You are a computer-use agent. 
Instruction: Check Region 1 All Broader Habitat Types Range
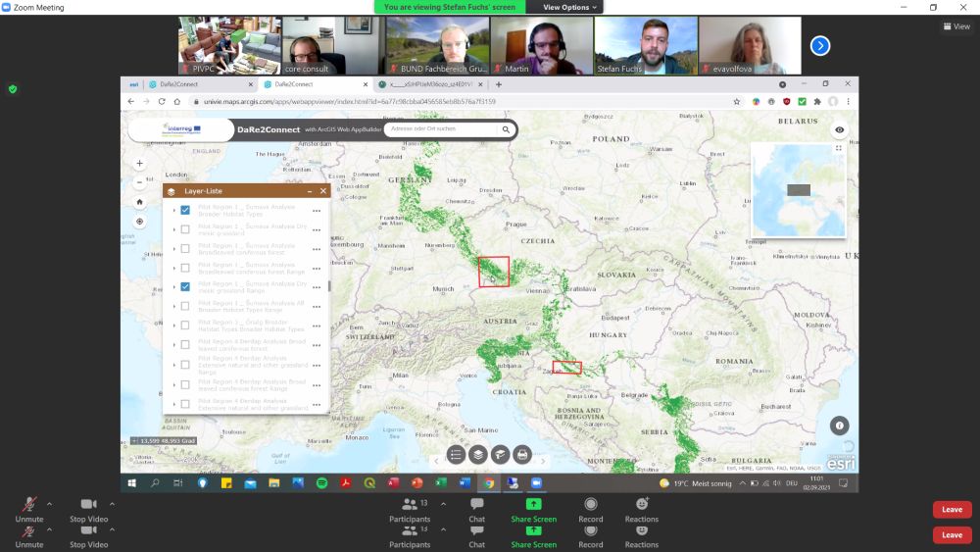185,306
